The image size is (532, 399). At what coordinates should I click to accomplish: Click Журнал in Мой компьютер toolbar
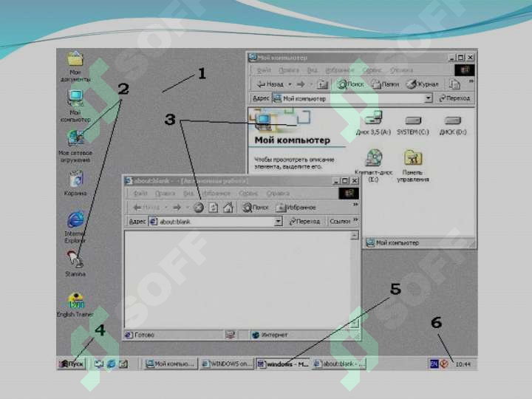click(x=423, y=83)
